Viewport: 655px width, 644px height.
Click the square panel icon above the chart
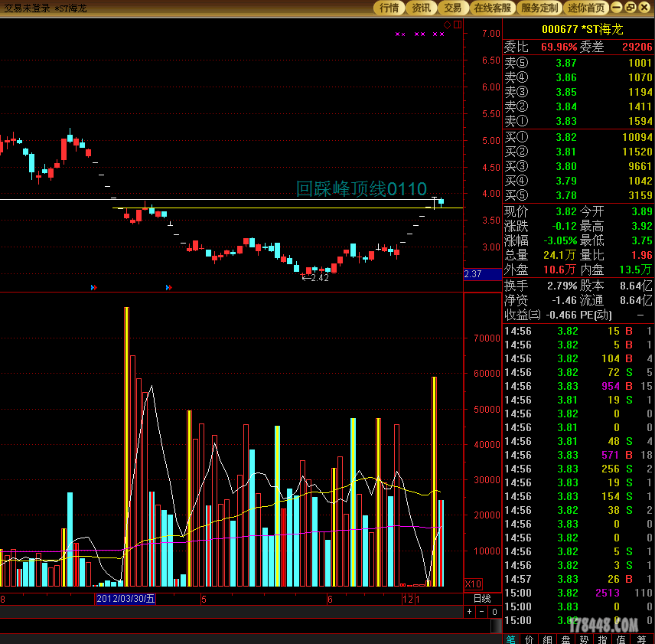click(458, 25)
